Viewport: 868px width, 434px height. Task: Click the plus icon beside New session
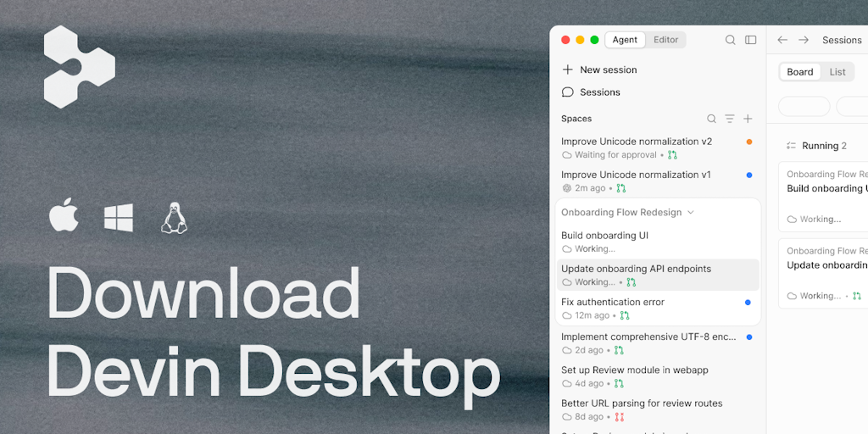click(x=567, y=70)
